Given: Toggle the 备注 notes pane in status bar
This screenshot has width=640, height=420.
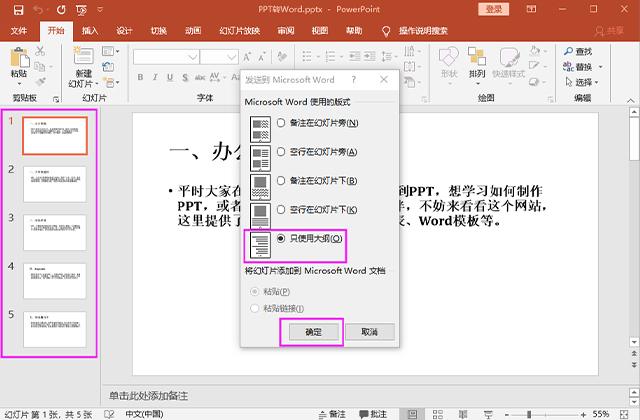Looking at the screenshot, I should pos(332,414).
